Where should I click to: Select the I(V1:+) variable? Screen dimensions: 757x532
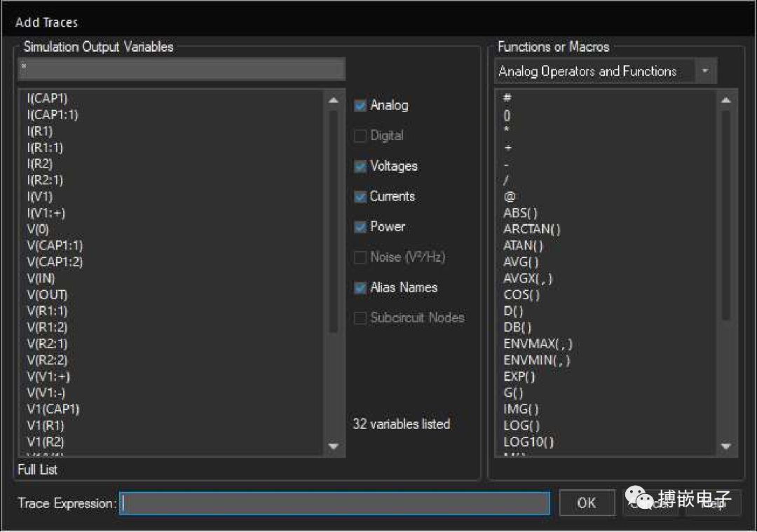pyautogui.click(x=46, y=213)
